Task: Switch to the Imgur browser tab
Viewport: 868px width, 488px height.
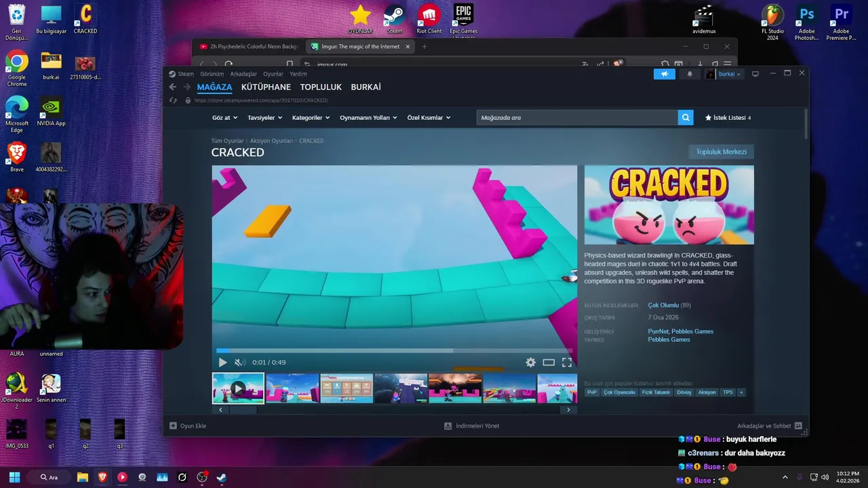Action: pyautogui.click(x=360, y=47)
